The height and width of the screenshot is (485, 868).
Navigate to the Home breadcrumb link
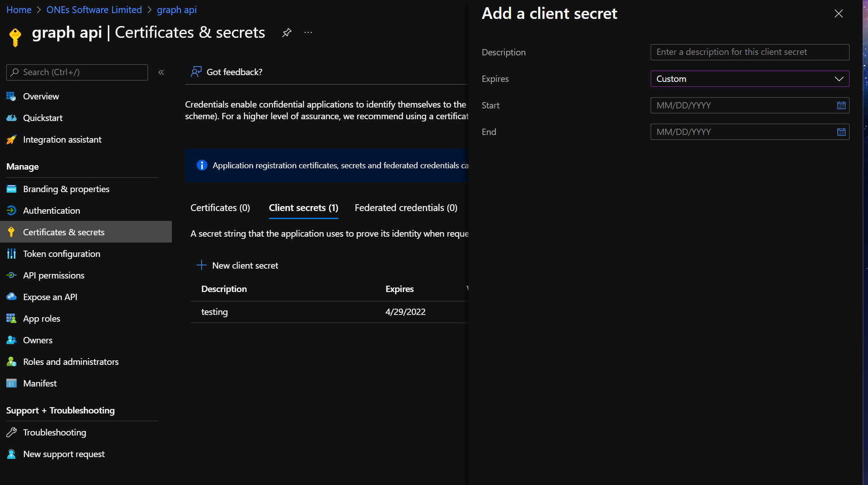19,10
